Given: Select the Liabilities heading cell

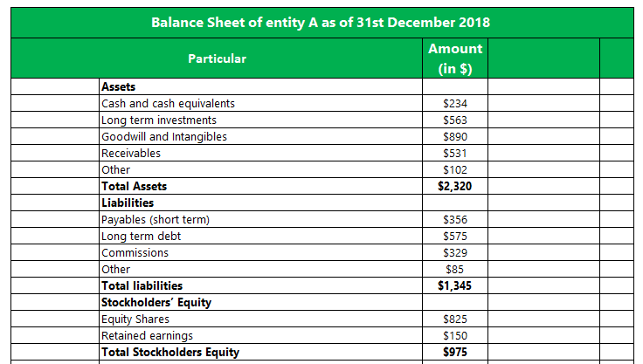Looking at the screenshot, I should 259,203.
